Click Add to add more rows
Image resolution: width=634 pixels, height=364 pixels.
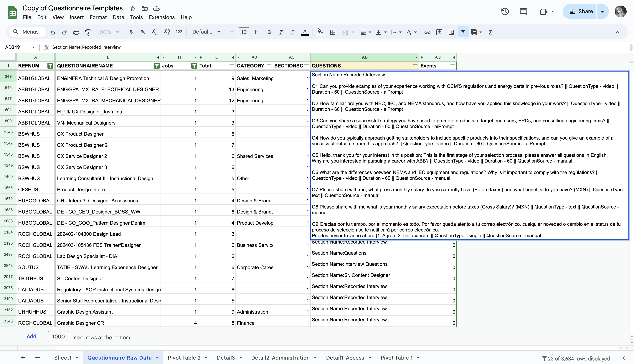click(31, 337)
